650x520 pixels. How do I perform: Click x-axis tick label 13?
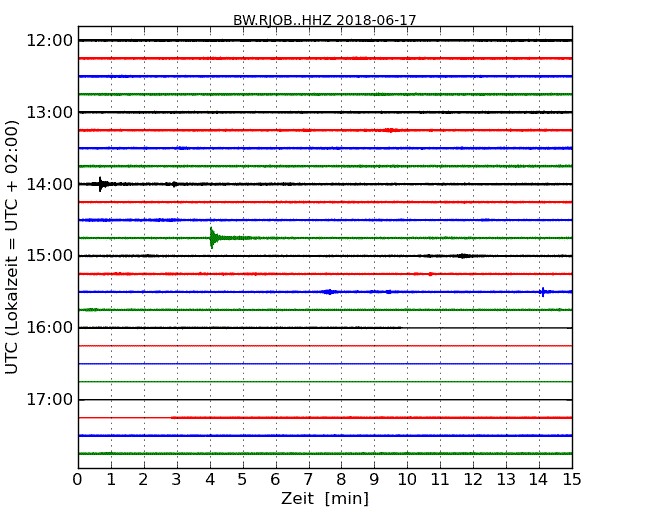tap(506, 480)
